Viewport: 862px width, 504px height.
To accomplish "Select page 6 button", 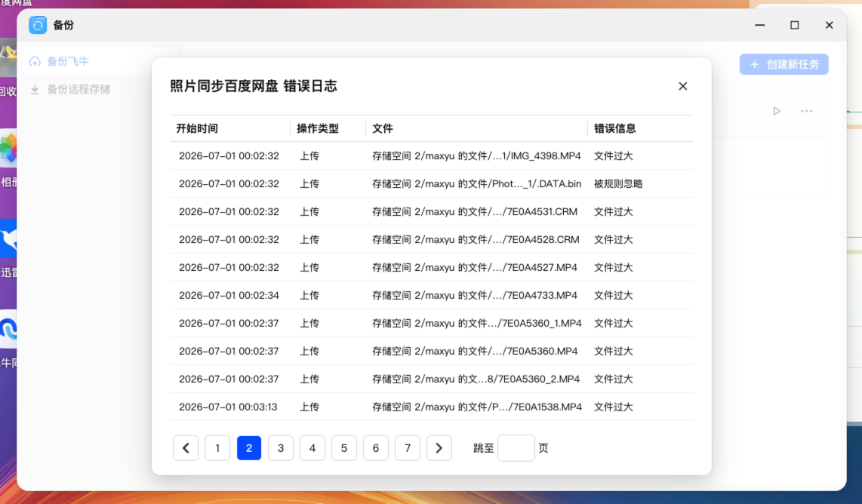I will coord(375,448).
